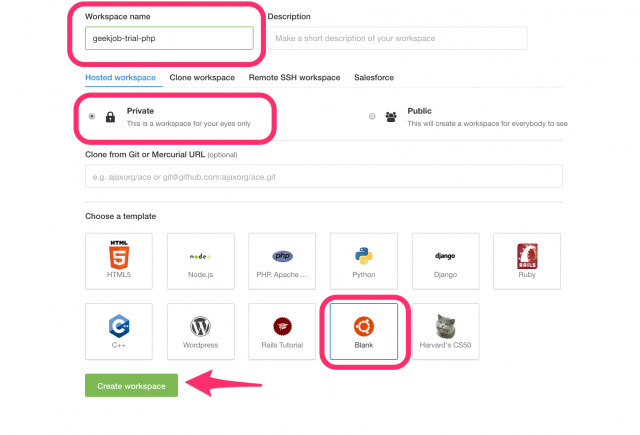Select the HTML5 template
The image size is (640, 435).
pyautogui.click(x=119, y=261)
